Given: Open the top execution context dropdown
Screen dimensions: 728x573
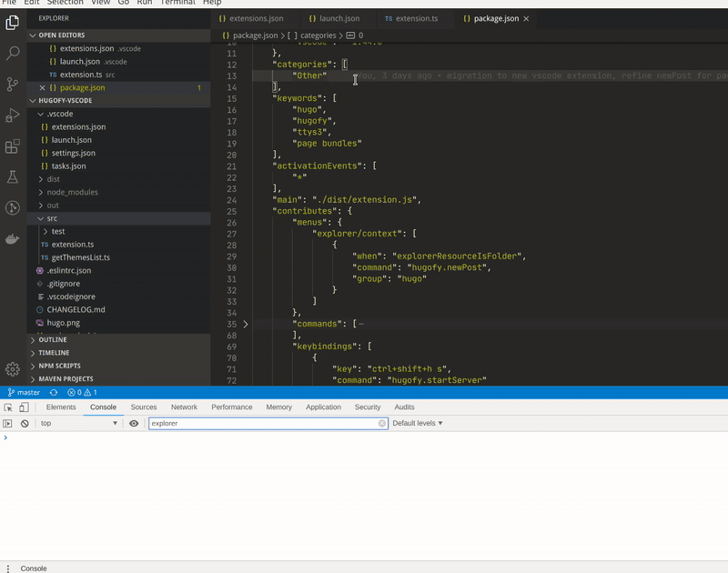Looking at the screenshot, I should (x=78, y=423).
